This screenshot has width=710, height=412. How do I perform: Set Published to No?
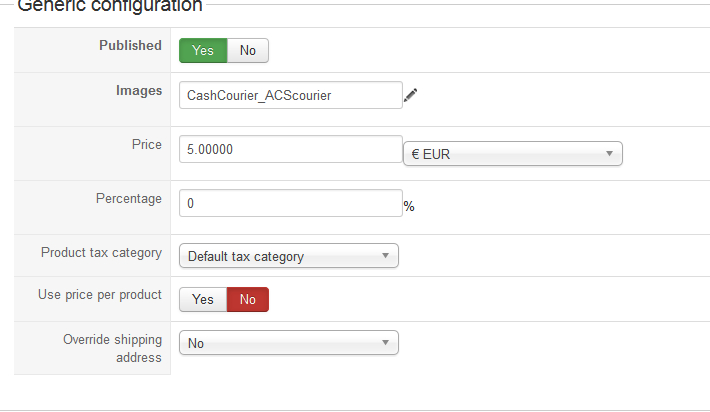248,50
